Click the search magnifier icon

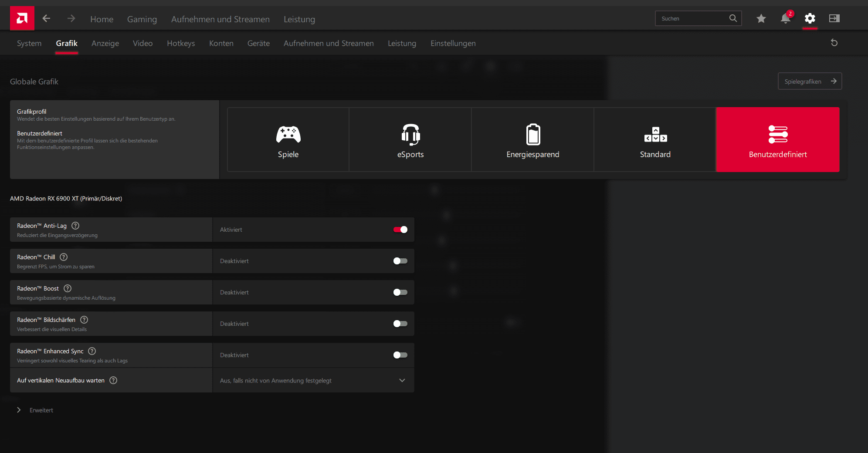[x=733, y=18]
